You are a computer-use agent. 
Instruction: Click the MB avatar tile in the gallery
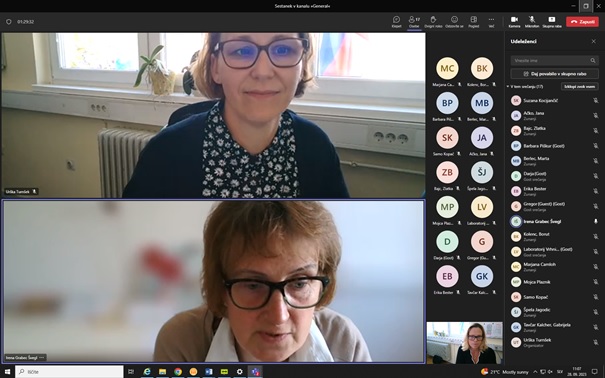tap(482, 103)
